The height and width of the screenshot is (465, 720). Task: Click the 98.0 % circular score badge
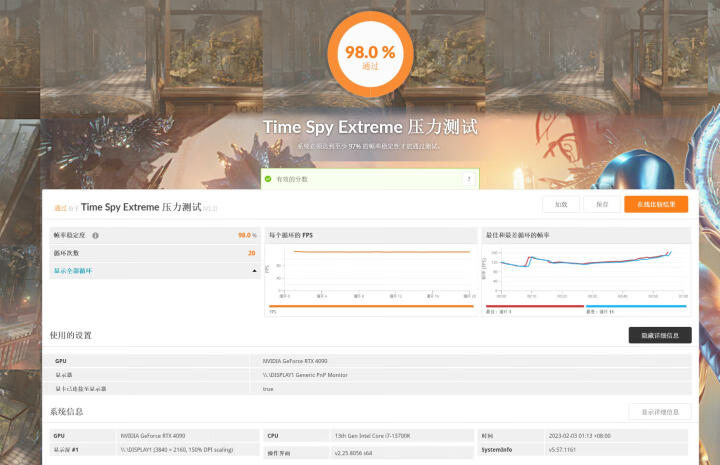click(x=370, y=54)
